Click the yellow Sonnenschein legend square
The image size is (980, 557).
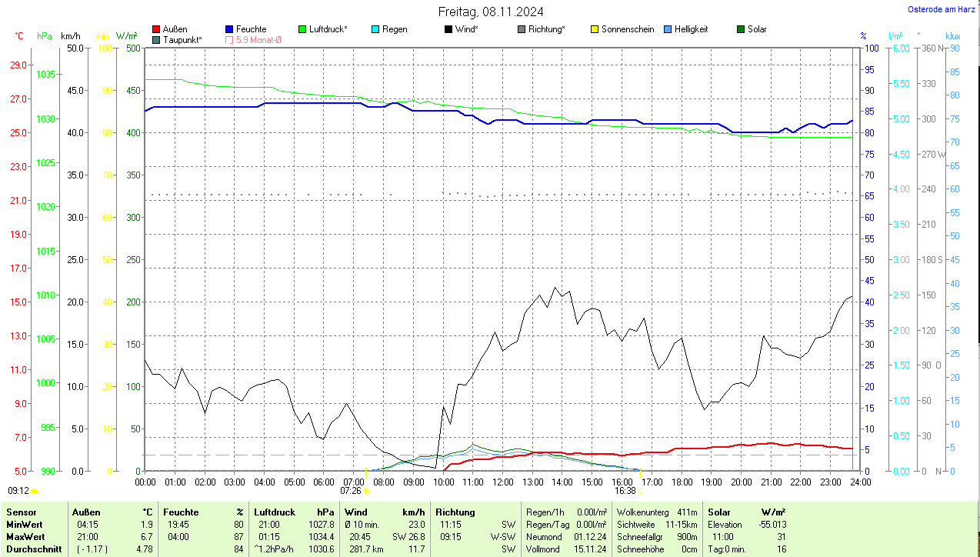click(595, 29)
